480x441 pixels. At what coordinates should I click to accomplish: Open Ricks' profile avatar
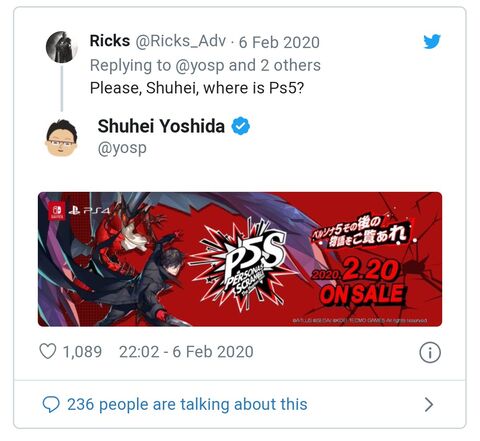62,47
